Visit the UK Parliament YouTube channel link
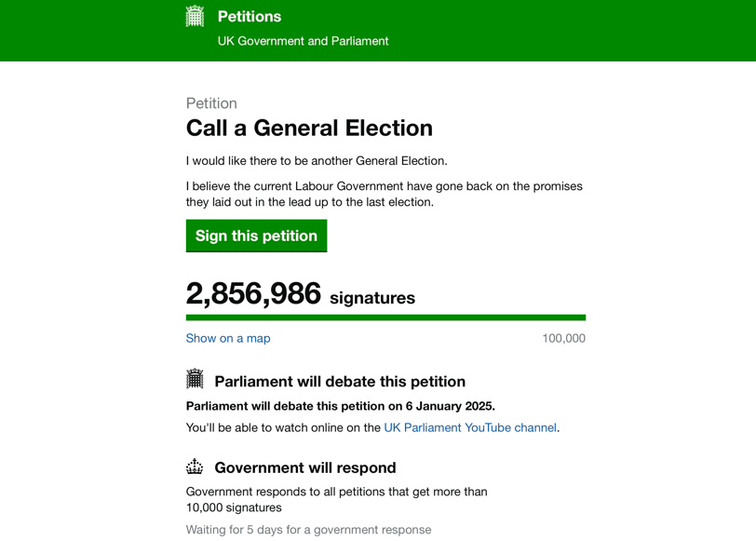Viewport: 756px width, 541px height. click(470, 427)
